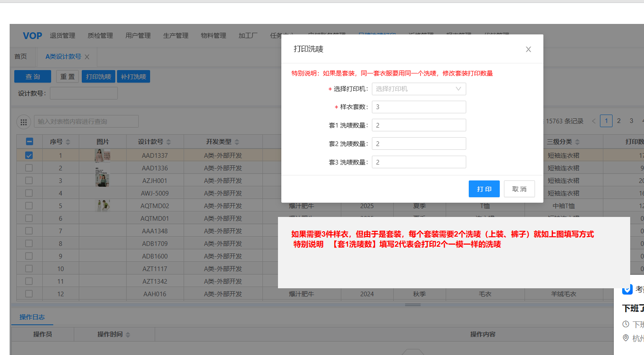Click the 取消 button

(519, 189)
